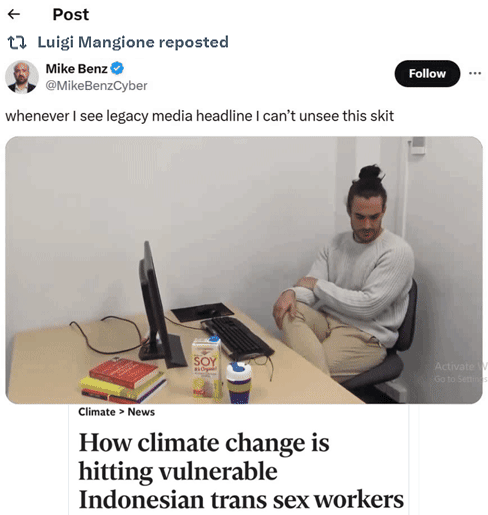488x515 pixels.
Task: Click the repost arrows icon
Action: pos(17,43)
